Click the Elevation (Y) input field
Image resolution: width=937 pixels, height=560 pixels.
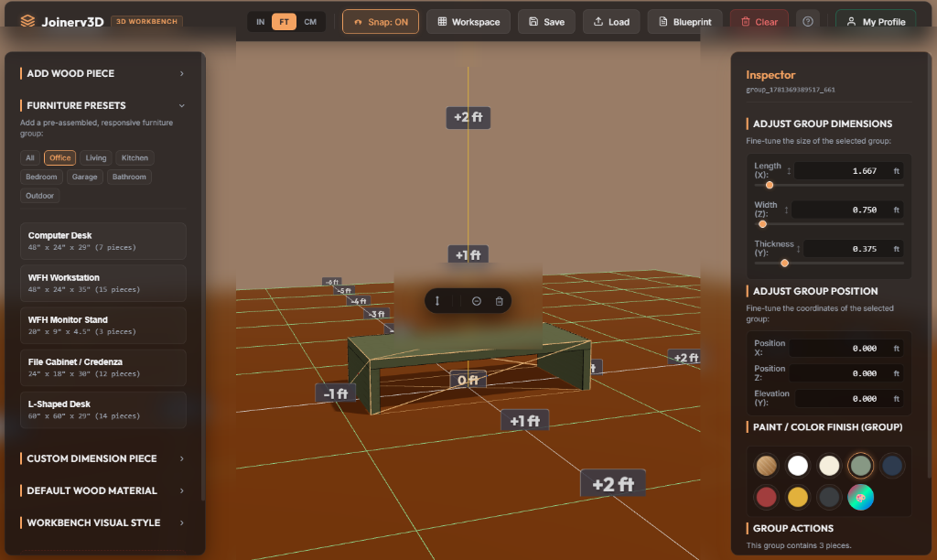850,399
